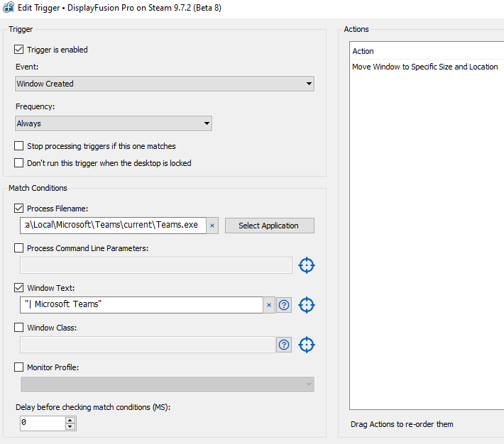This screenshot has width=504, height=444.
Task: Clear the Window Text field with the x icon
Action: 269,305
